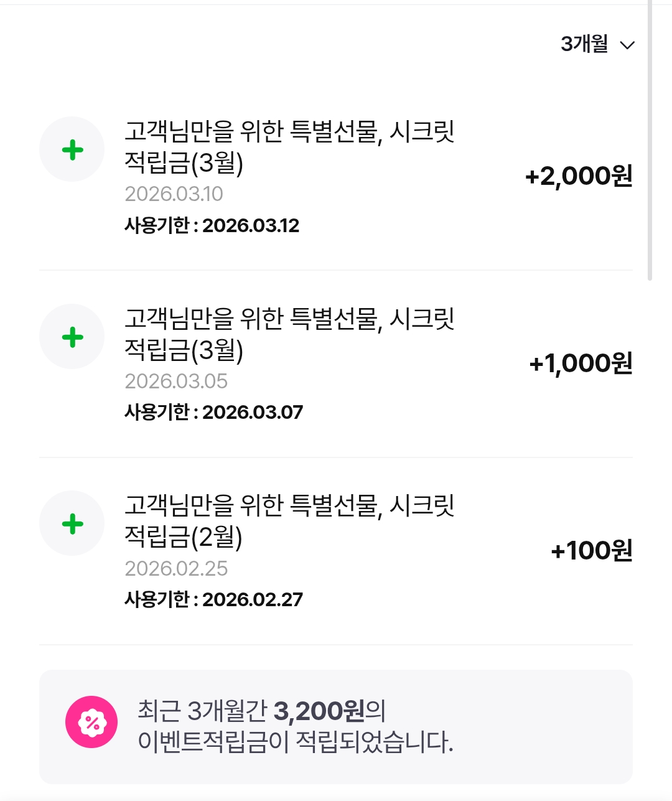The width and height of the screenshot is (672, 801).
Task: Click green plus icon for +100원 entry
Action: click(72, 524)
